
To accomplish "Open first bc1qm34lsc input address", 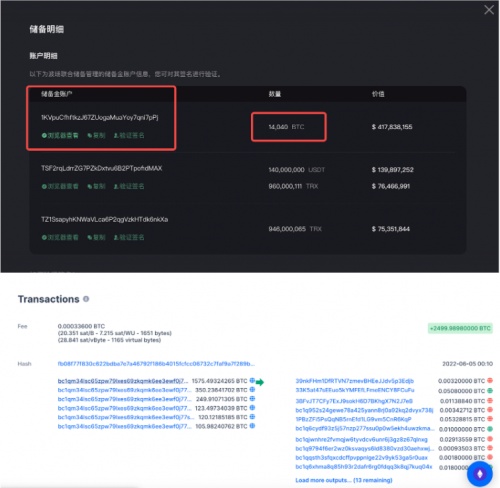I will pos(123,381).
